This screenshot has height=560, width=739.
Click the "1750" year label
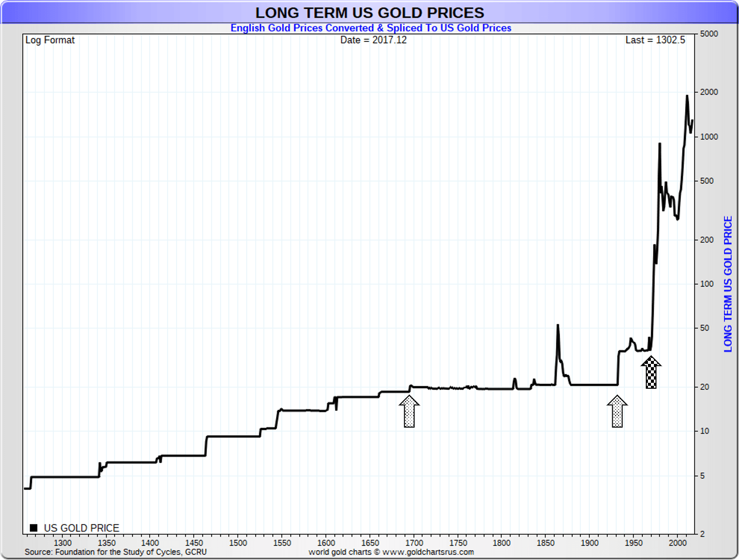click(x=458, y=543)
